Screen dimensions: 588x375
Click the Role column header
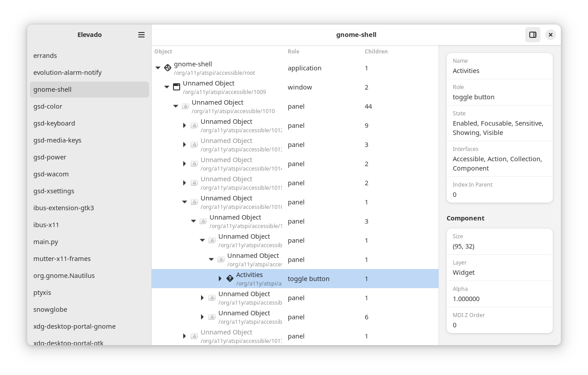294,52
